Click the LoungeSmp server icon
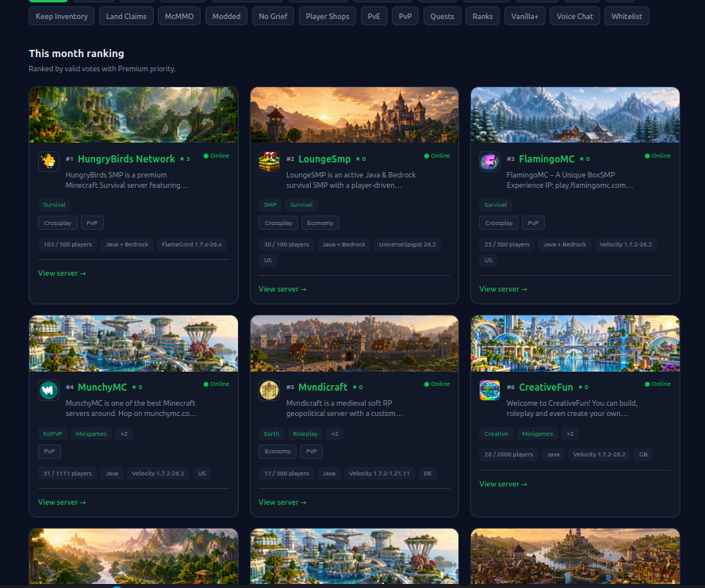 click(270, 161)
